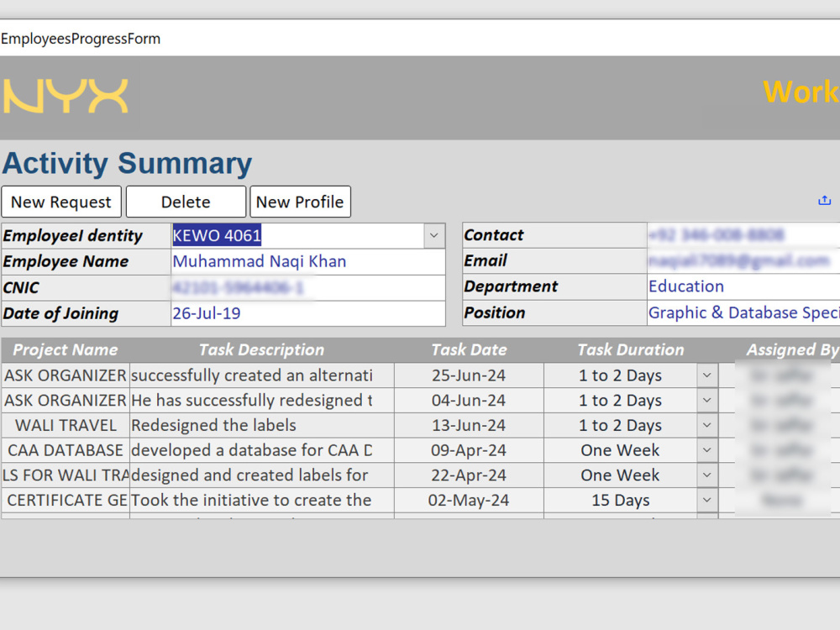
Task: Click 'developed a database for CAA' cell
Action: 262,450
